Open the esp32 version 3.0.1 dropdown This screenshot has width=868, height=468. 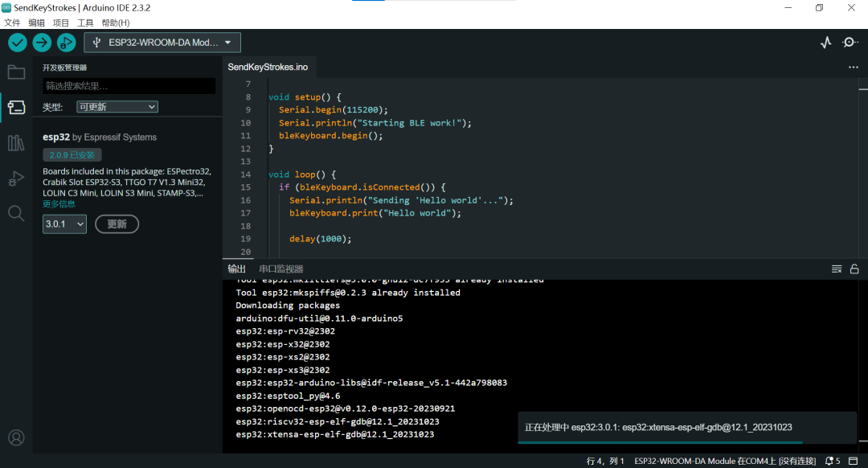(x=64, y=224)
